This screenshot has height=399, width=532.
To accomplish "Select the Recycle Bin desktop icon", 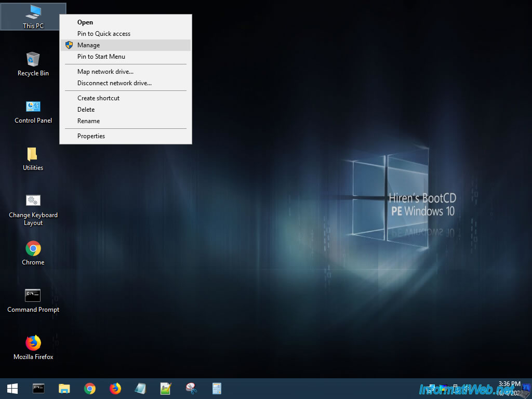I will 33,64.
